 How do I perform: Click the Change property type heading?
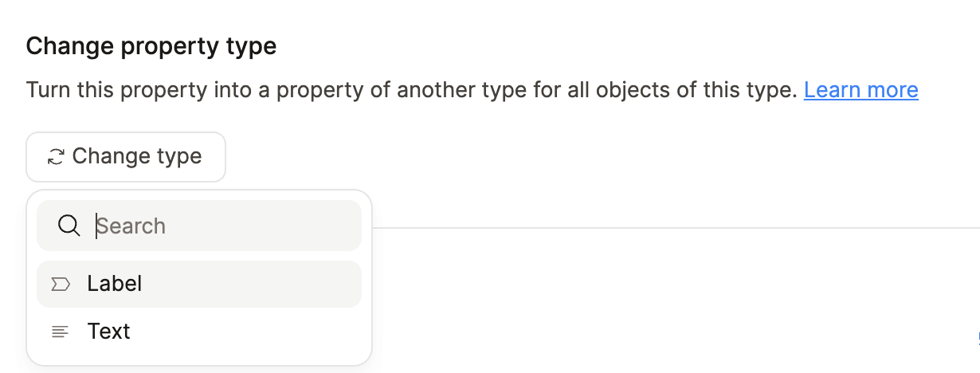(x=151, y=46)
